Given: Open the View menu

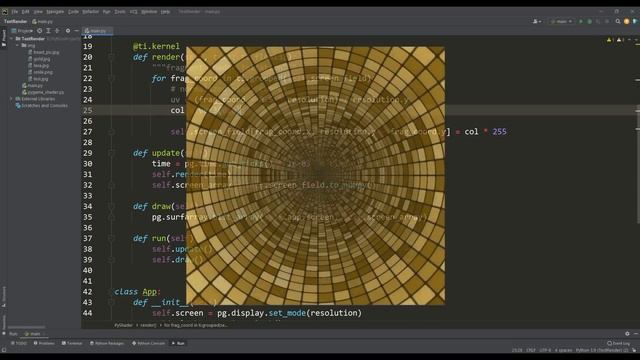Looking at the screenshot, I should [38, 12].
